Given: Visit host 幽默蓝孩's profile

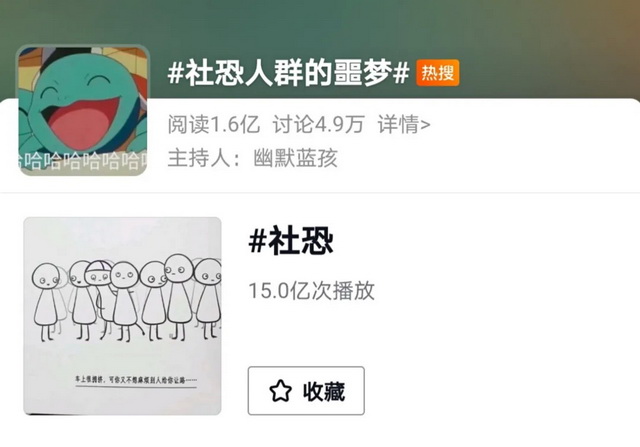Looking at the screenshot, I should [296, 158].
